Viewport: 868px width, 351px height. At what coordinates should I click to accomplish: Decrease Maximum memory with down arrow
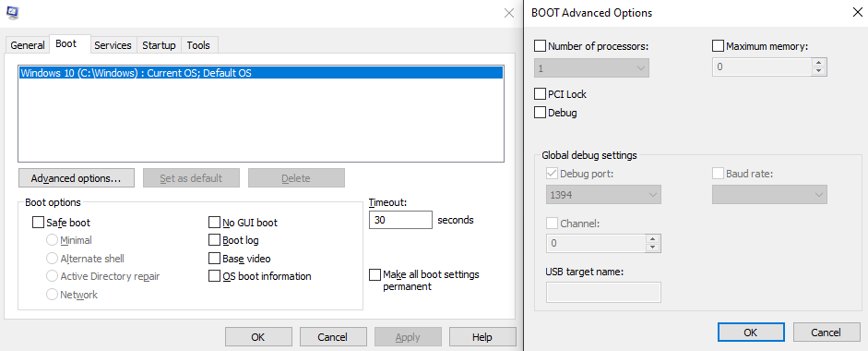coord(819,71)
